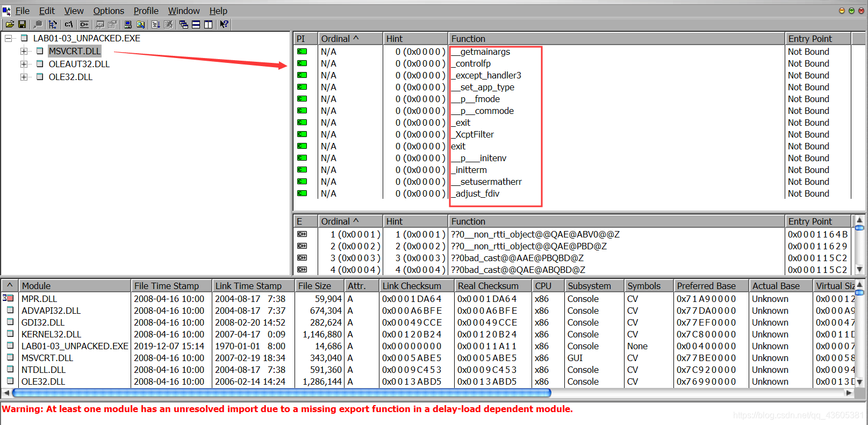This screenshot has height=425, width=868.
Task: Select the __setusermatherr import function
Action: tap(486, 182)
